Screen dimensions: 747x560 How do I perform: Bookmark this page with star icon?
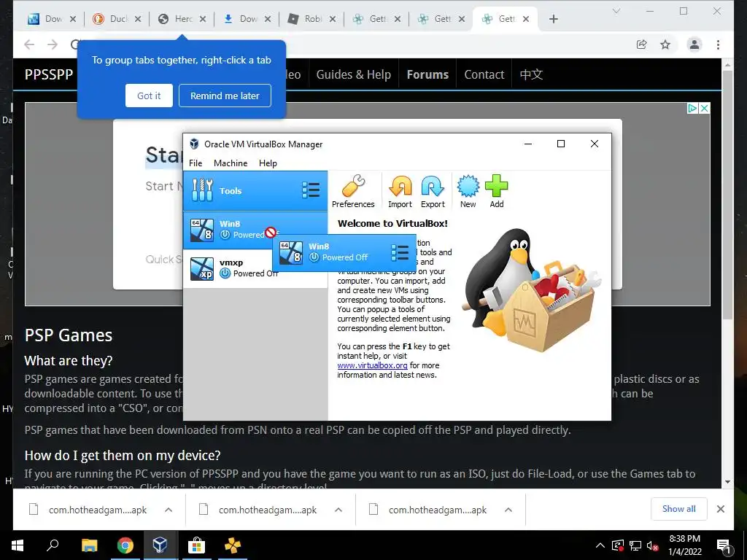coord(665,44)
